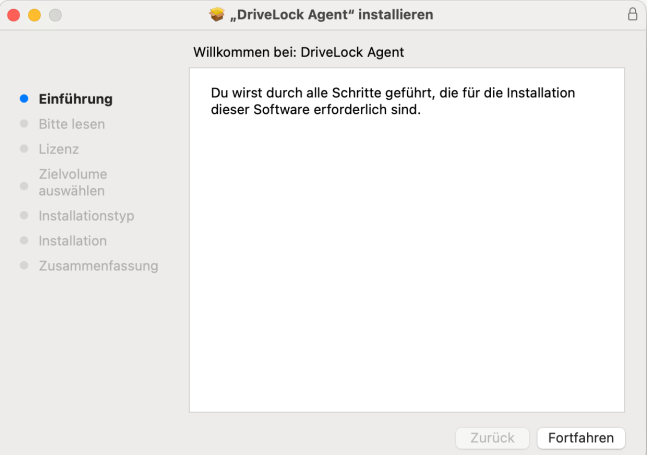The width and height of the screenshot is (647, 455).
Task: Click the gray bullet beside Lizenz
Action: (x=24, y=149)
